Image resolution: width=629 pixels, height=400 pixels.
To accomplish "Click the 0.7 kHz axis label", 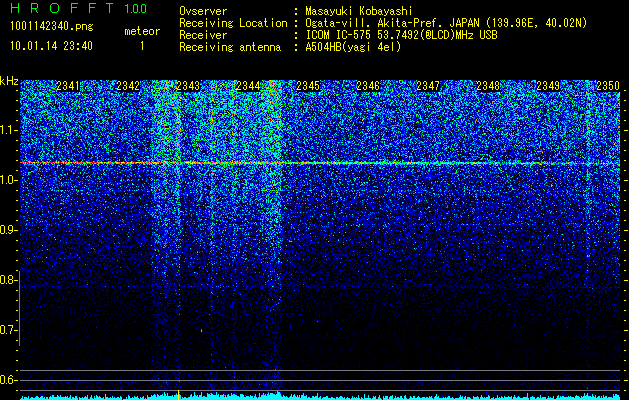I will 8,330.
